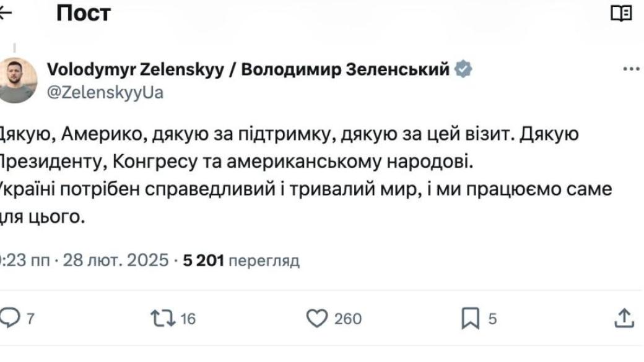
Task: Like the post with the heart icon
Action: [x=316, y=318]
